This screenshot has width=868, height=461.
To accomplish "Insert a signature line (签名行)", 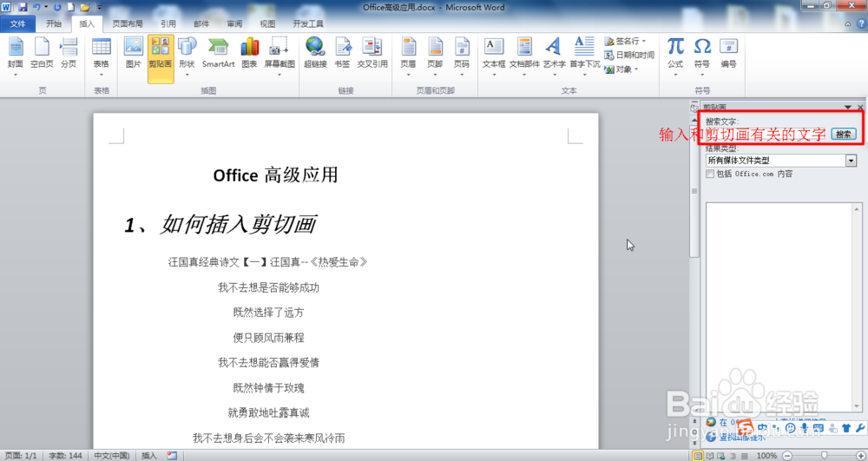I will (x=626, y=41).
